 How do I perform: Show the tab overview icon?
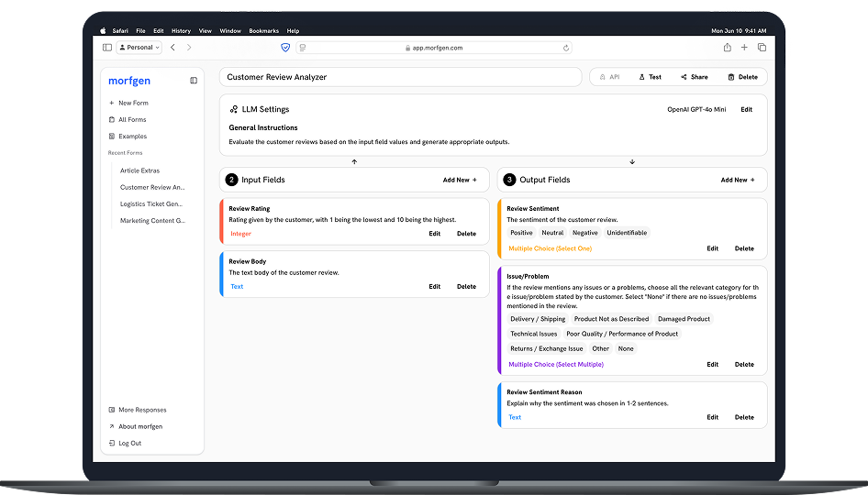pos(762,48)
